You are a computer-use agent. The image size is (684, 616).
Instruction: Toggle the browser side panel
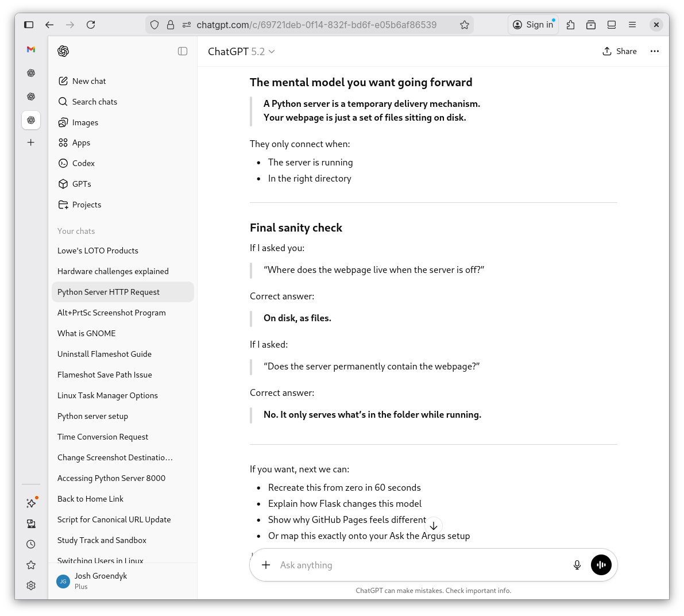[29, 25]
